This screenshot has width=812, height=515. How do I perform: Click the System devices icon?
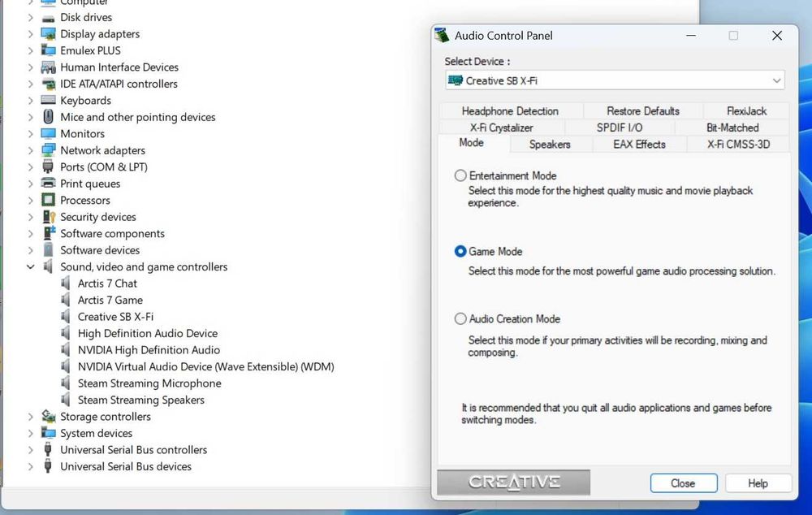pyautogui.click(x=48, y=433)
